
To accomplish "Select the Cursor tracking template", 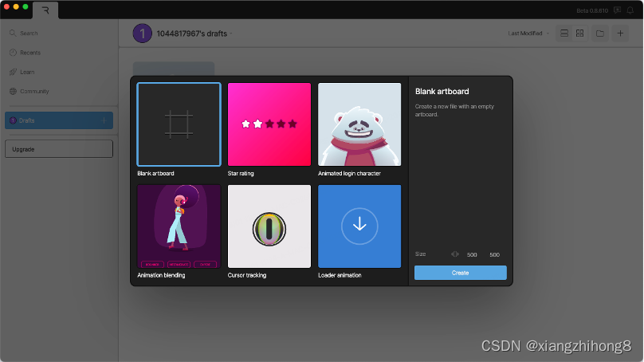I will point(269,226).
